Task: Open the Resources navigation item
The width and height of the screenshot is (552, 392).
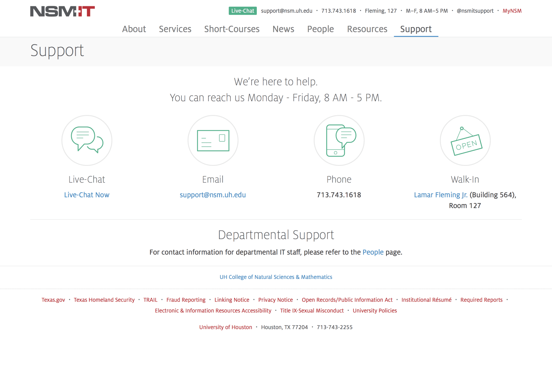Action: point(367,29)
